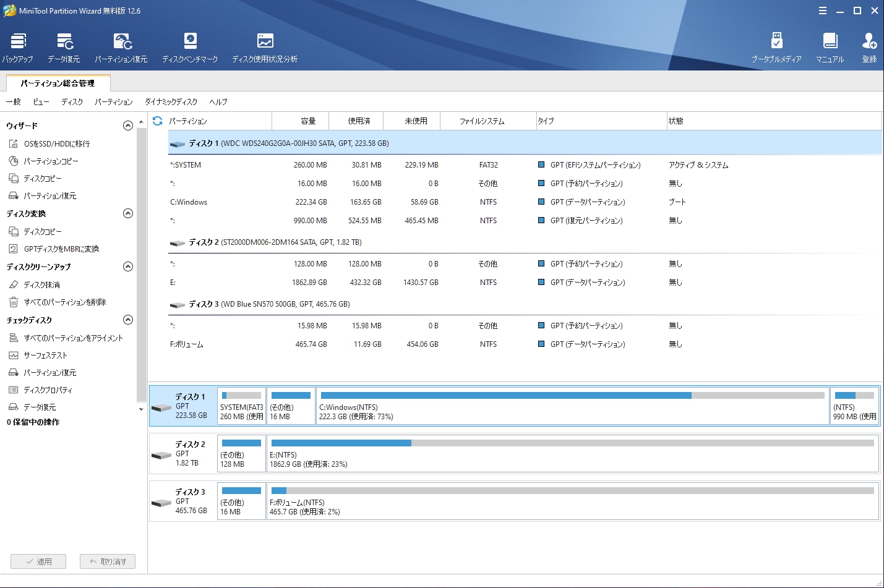
Task: Open the ディスク menu
Action: (72, 102)
